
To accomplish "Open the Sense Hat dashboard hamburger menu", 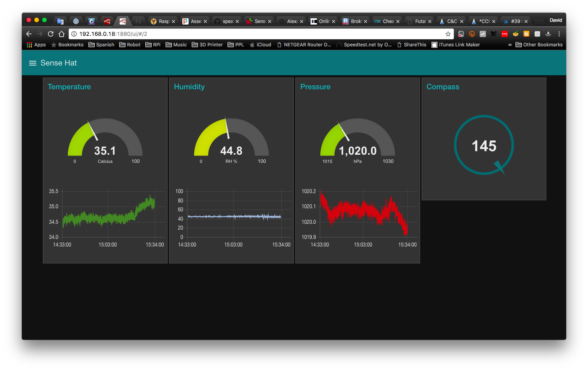I will [x=33, y=63].
